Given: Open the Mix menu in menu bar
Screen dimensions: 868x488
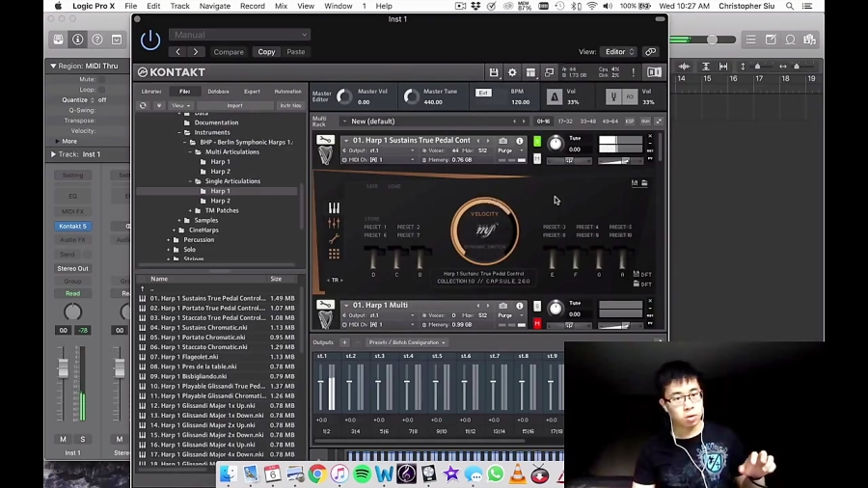Looking at the screenshot, I should [x=282, y=6].
